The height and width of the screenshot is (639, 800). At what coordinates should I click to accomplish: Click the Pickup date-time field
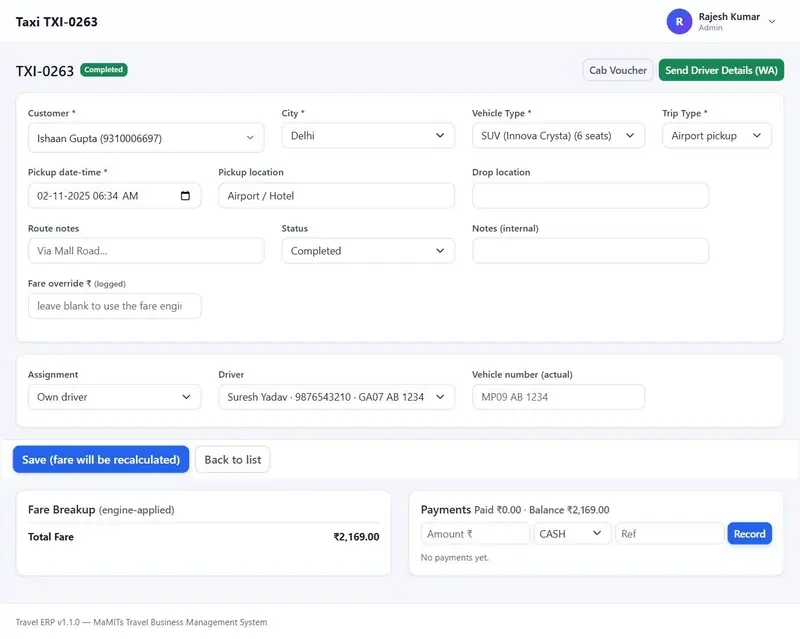click(x=114, y=196)
